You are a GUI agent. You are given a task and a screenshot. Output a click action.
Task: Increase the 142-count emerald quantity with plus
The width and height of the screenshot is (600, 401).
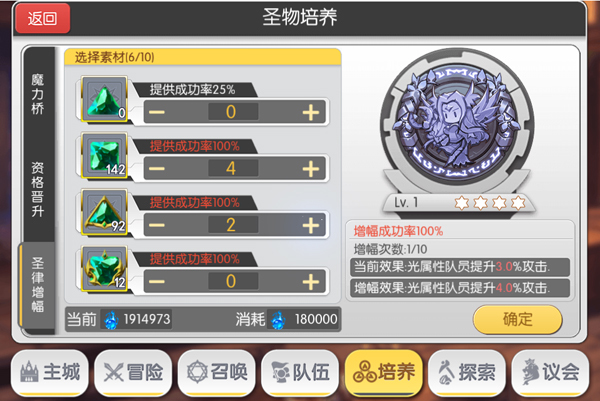click(311, 169)
